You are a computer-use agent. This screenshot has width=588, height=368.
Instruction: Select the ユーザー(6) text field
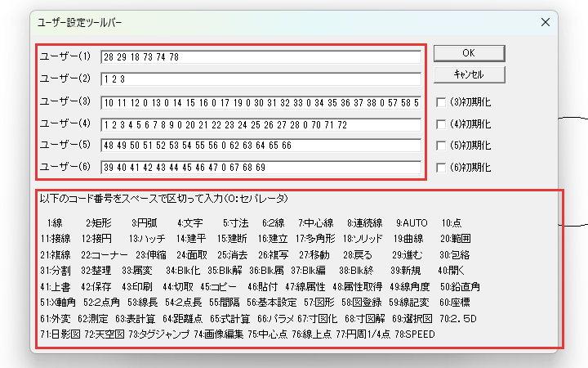point(261,167)
